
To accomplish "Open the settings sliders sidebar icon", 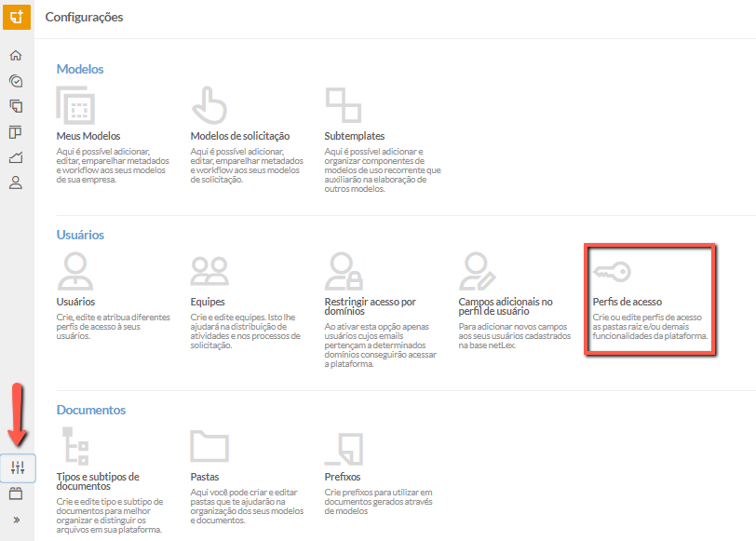I will [x=18, y=467].
